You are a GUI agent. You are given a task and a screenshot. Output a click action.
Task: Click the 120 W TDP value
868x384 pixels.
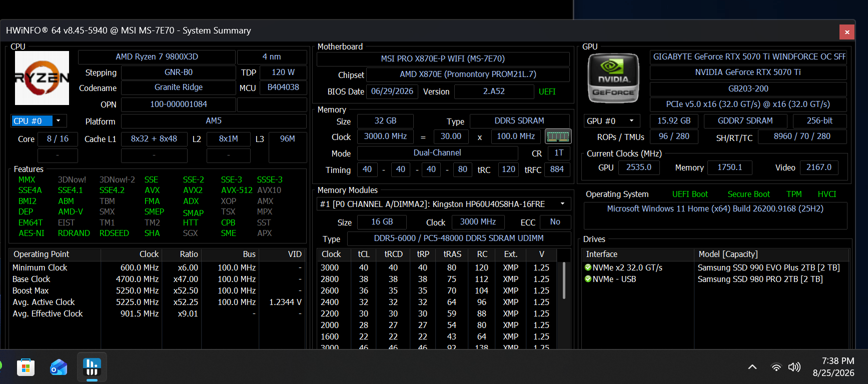click(283, 72)
